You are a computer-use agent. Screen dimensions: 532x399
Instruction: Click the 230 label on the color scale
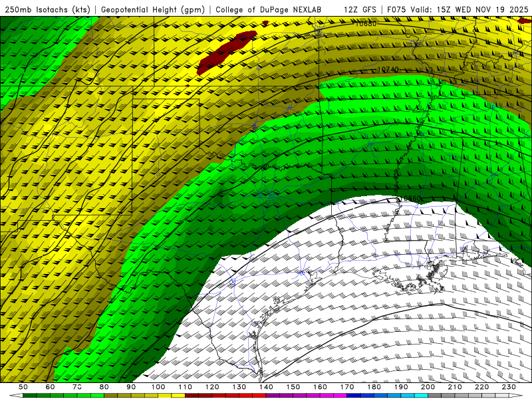(x=509, y=387)
